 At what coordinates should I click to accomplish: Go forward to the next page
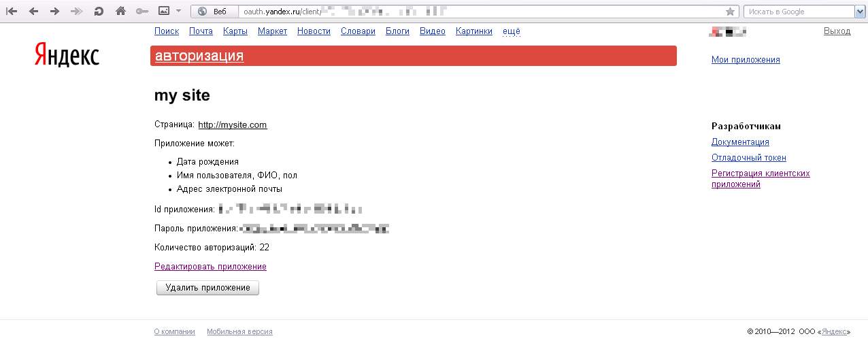pos(55,11)
